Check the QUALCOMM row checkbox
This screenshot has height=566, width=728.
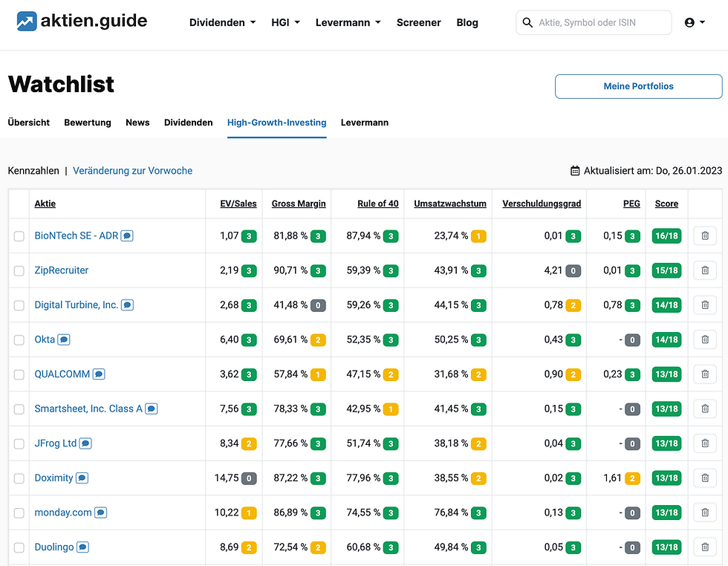(x=19, y=374)
